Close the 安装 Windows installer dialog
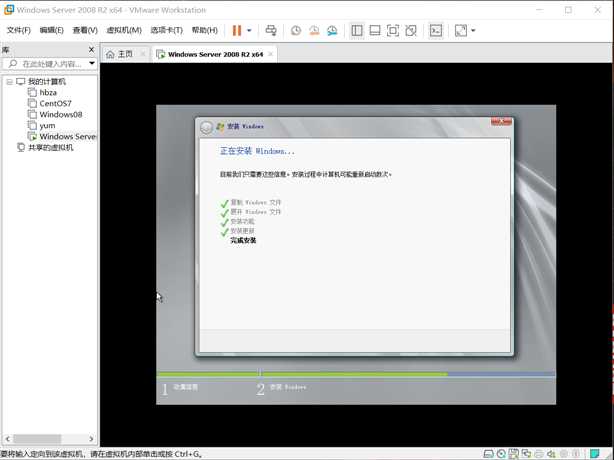Image resolution: width=614 pixels, height=460 pixels. point(501,122)
